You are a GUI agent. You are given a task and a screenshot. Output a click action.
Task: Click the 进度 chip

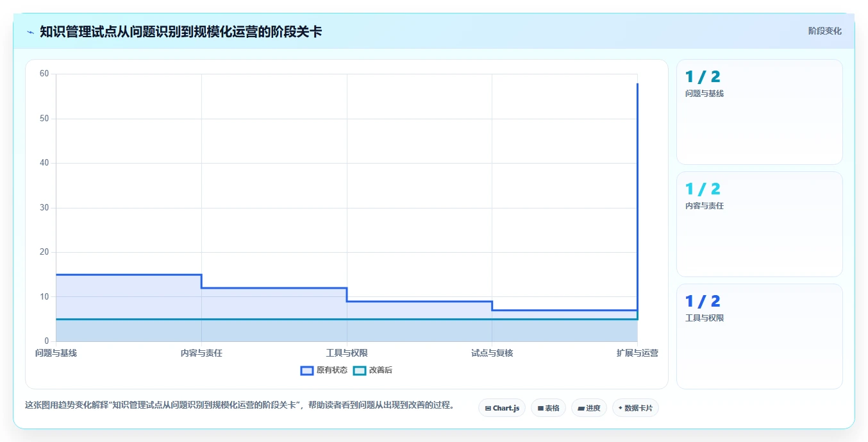coord(589,408)
